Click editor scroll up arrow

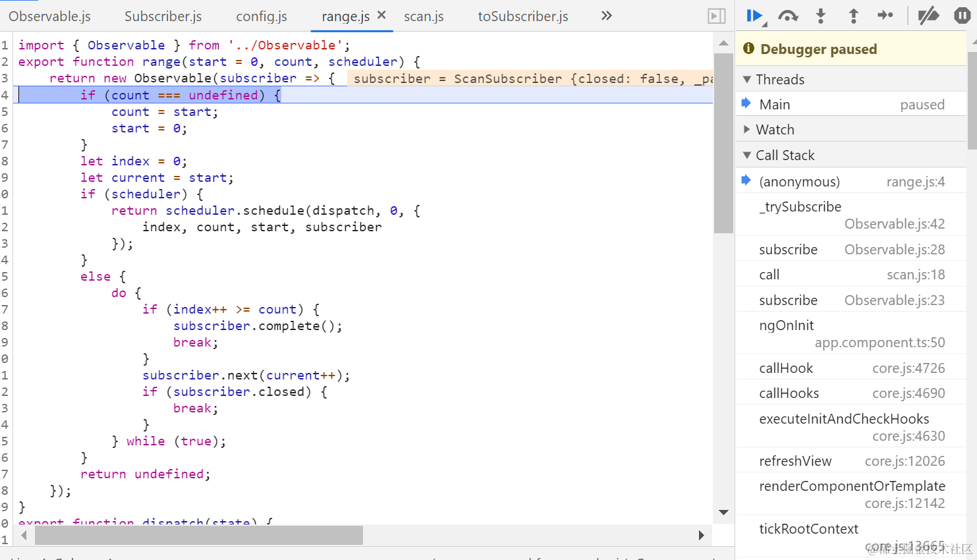[x=723, y=43]
